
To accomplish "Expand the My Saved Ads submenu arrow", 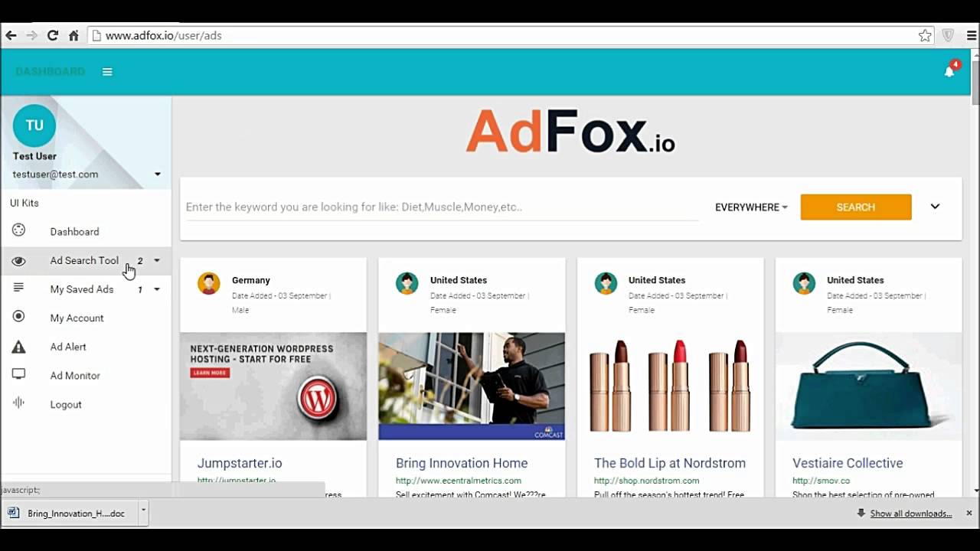I will pos(157,289).
